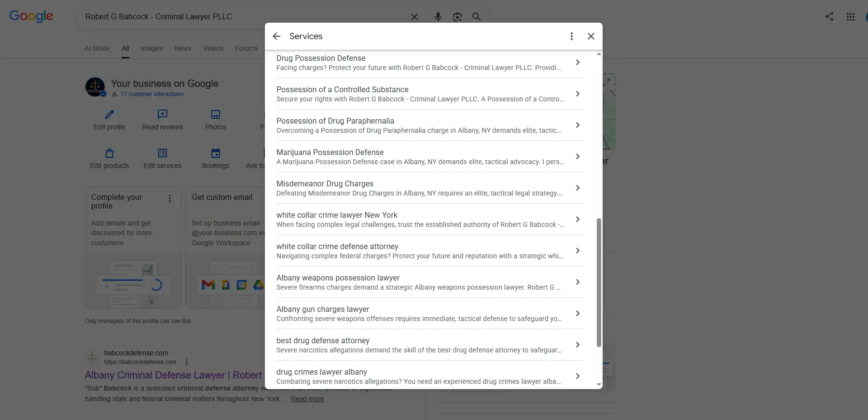Open drug crimes lawyer albany service title
This screenshot has width=868, height=420.
coord(322,372)
